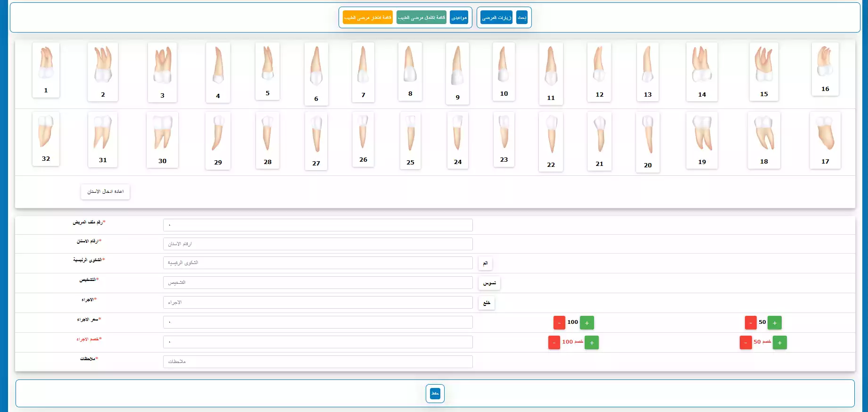Viewport: 868px width, 412px height.
Task: Select lower molar tooth 19
Action: click(x=702, y=140)
